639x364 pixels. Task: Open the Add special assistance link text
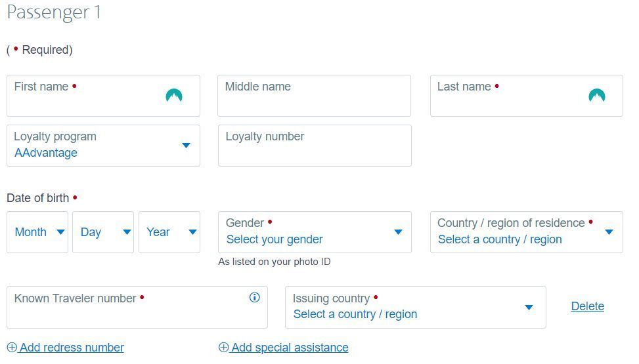pyautogui.click(x=290, y=348)
